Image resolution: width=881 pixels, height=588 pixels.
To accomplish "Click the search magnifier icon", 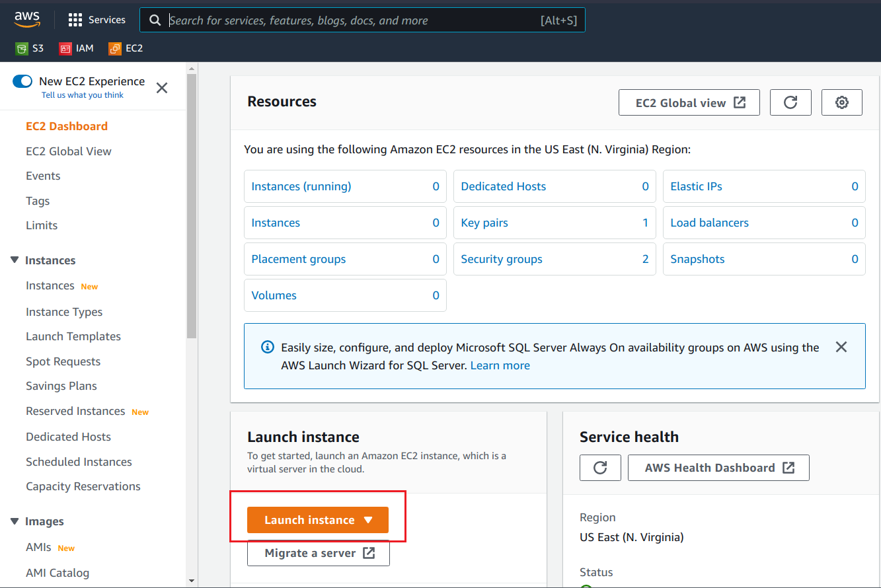I will (x=155, y=20).
